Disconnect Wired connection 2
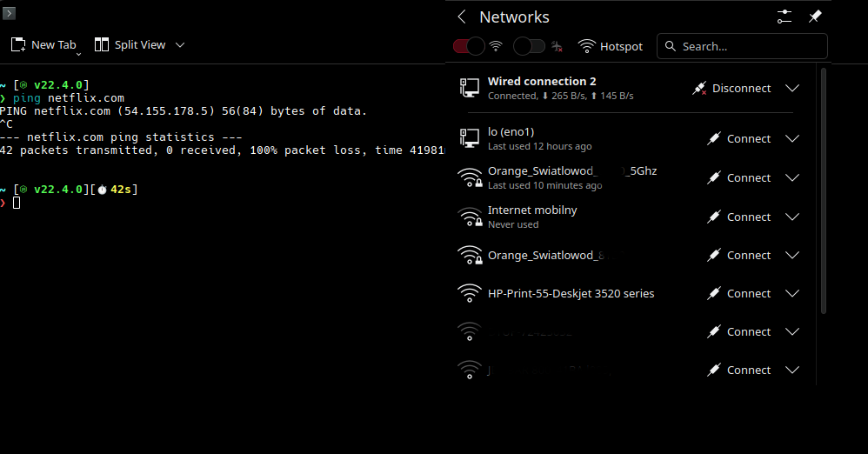Screen dimensions: 868x454 click(x=731, y=88)
